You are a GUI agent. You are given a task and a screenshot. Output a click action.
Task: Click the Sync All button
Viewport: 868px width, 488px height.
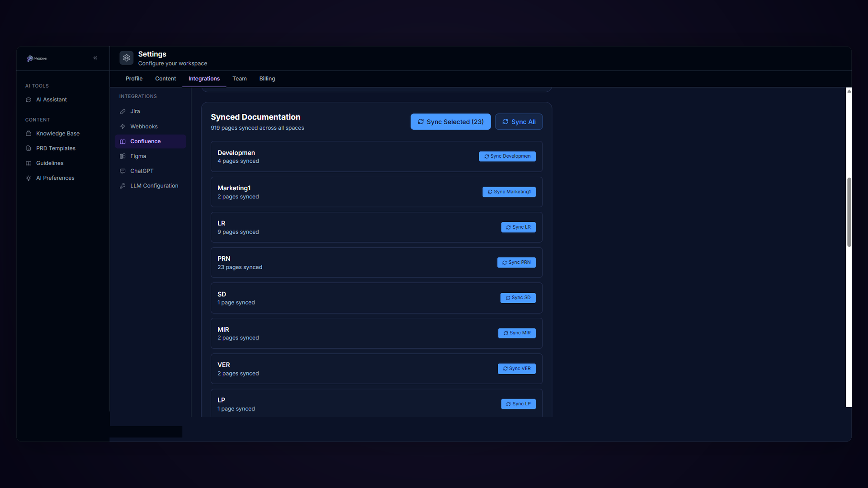(x=519, y=122)
